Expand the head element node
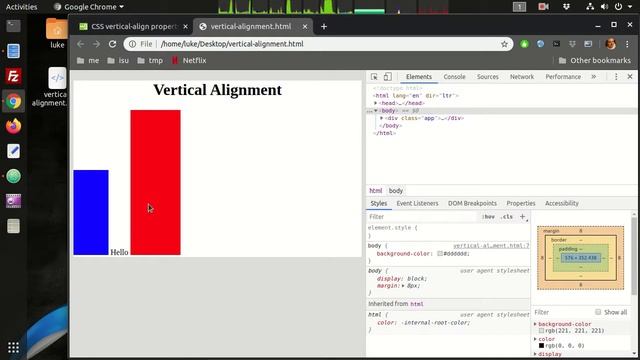Screen dimensions: 640x360 pos(376,103)
